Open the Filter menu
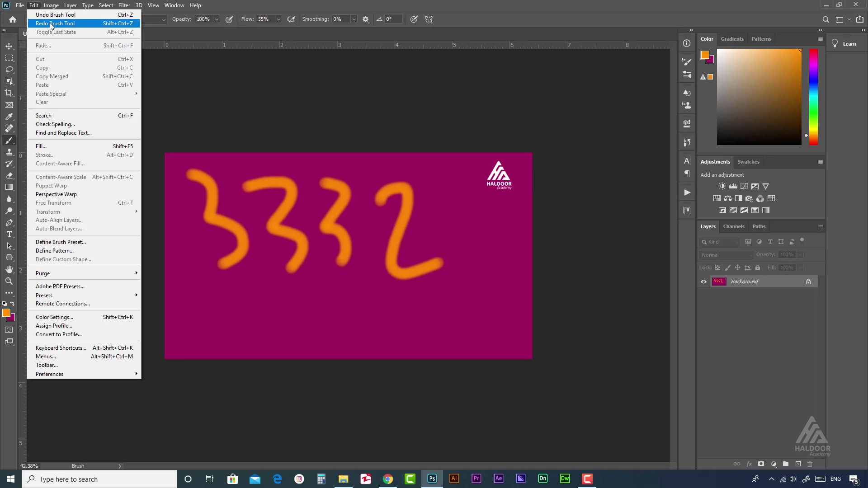 tap(124, 5)
